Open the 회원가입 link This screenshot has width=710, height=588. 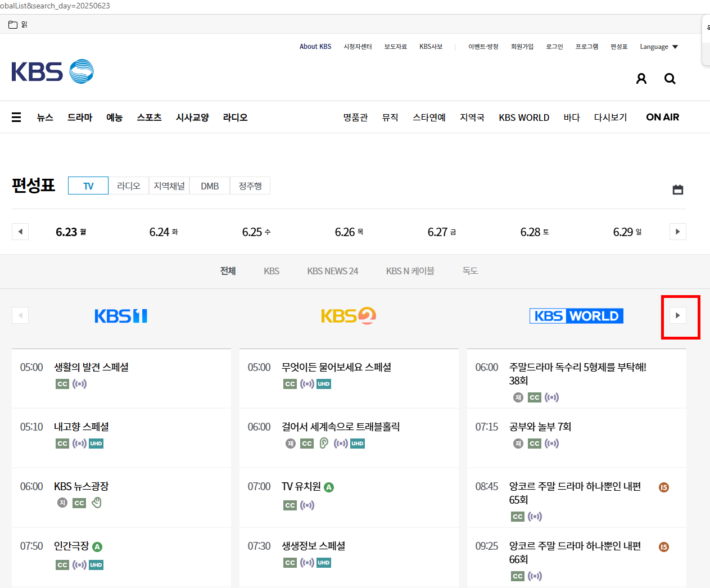(x=522, y=47)
